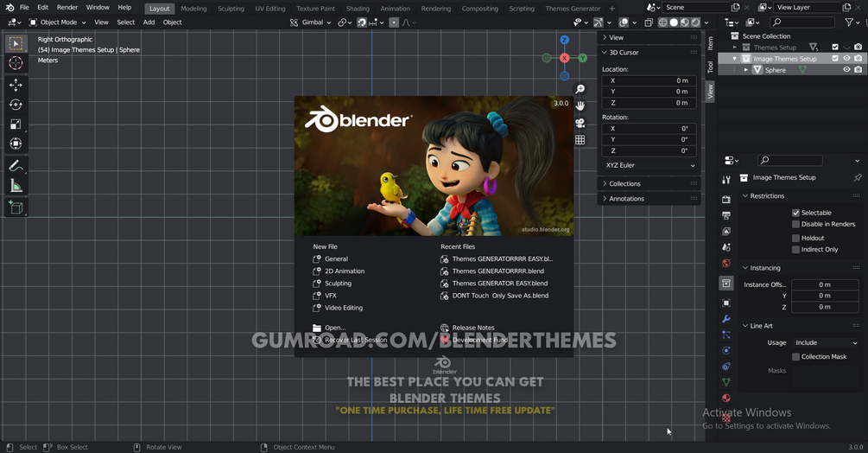The width and height of the screenshot is (868, 453).
Task: Open Line Art Usage Include dropdown
Action: click(826, 343)
